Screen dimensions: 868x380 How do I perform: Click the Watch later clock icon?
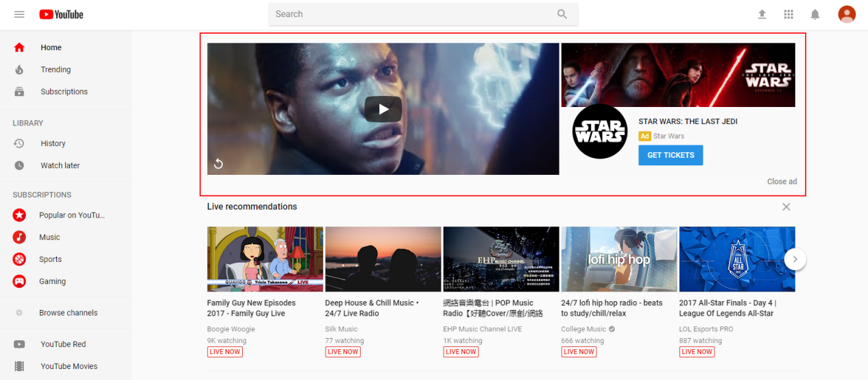19,165
